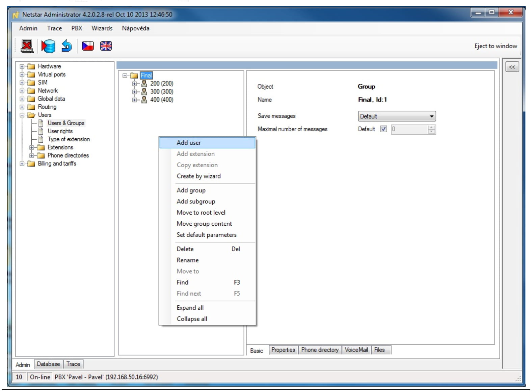Expand the 200 (200) user node
This screenshot has height=392, width=532.
(x=134, y=83)
